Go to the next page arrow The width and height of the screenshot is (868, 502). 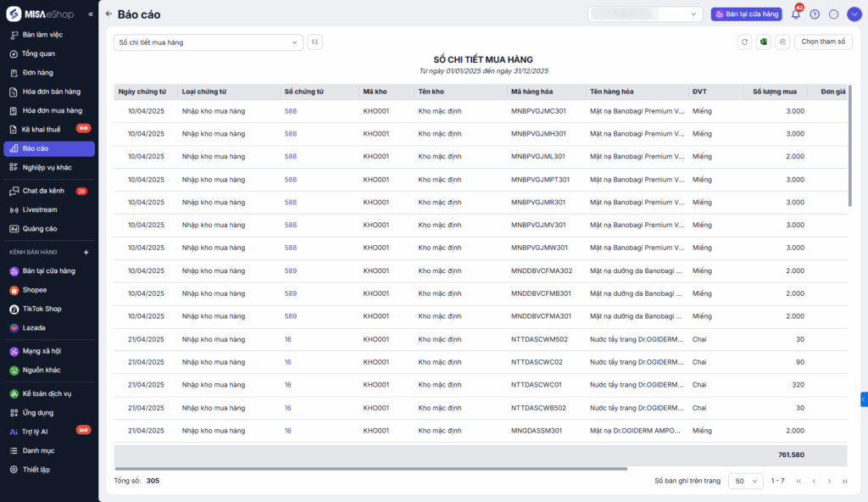click(829, 481)
